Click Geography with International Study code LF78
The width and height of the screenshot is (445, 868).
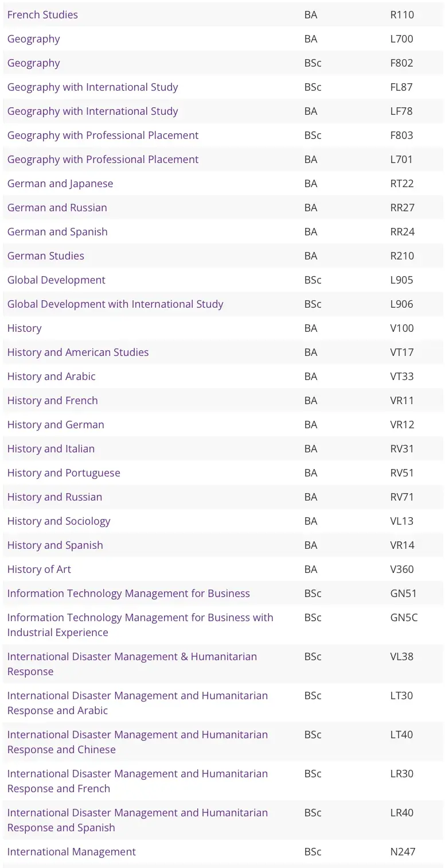click(92, 111)
